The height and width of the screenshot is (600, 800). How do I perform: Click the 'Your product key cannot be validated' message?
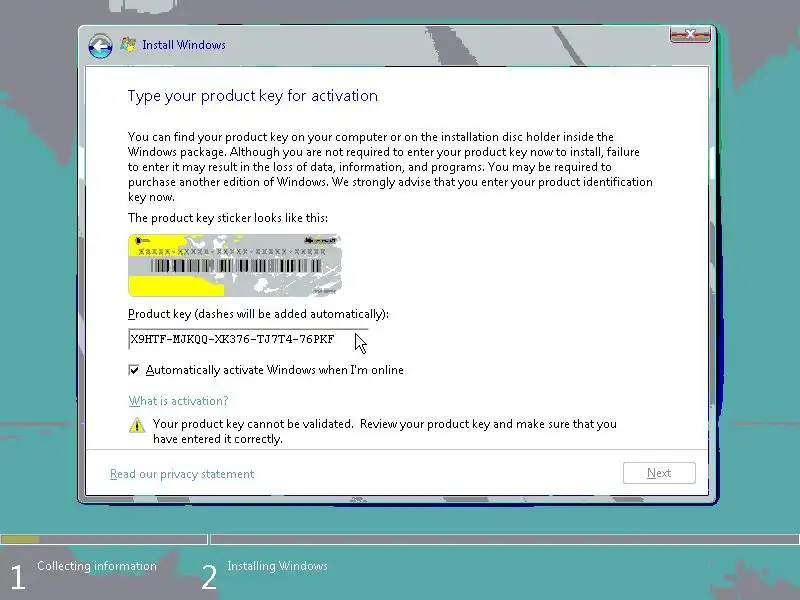click(x=385, y=432)
